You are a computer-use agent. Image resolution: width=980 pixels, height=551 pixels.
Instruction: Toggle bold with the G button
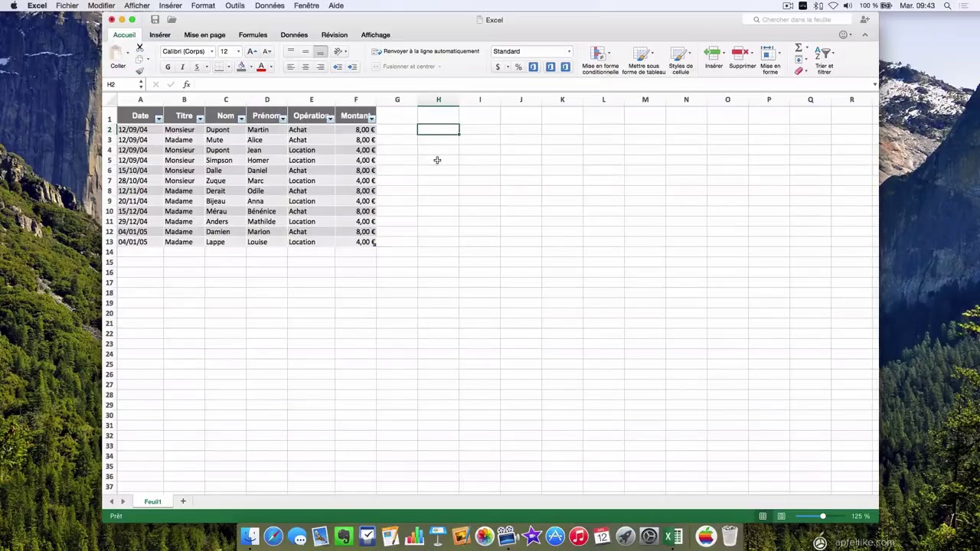coord(168,67)
